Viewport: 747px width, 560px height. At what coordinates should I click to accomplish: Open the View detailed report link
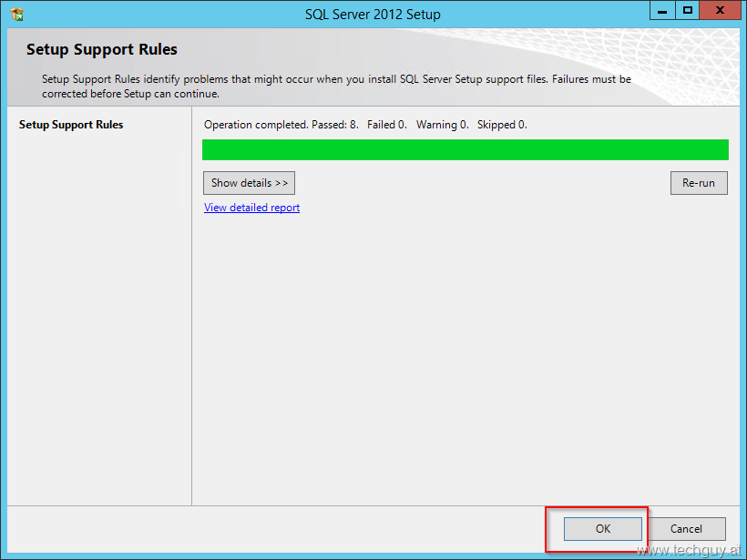(x=252, y=208)
